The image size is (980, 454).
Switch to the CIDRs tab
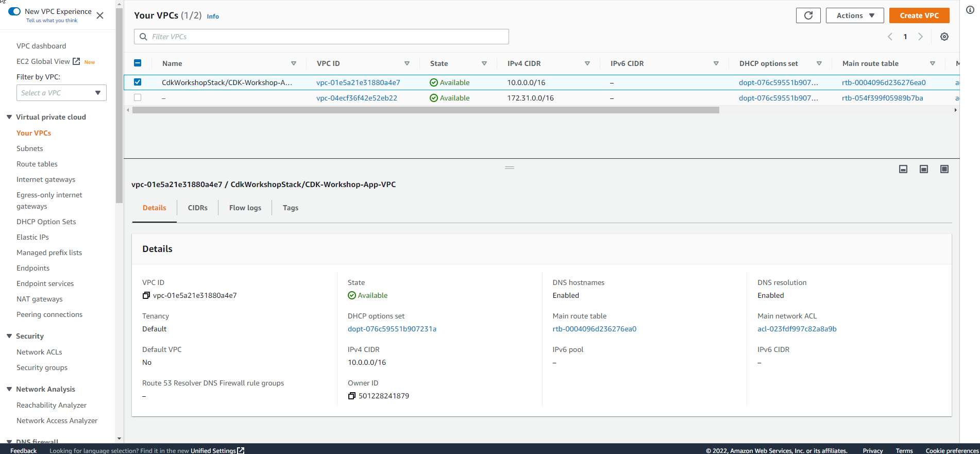tap(198, 208)
